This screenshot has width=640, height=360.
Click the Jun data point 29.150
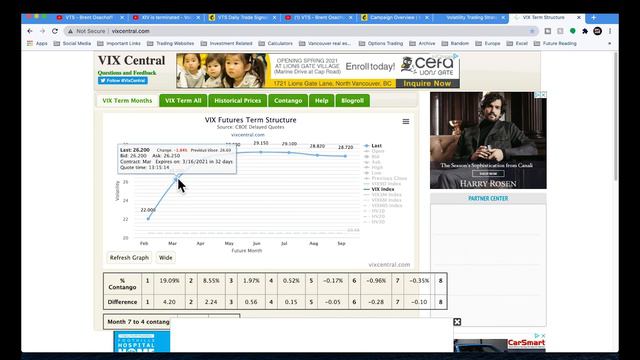point(261,152)
